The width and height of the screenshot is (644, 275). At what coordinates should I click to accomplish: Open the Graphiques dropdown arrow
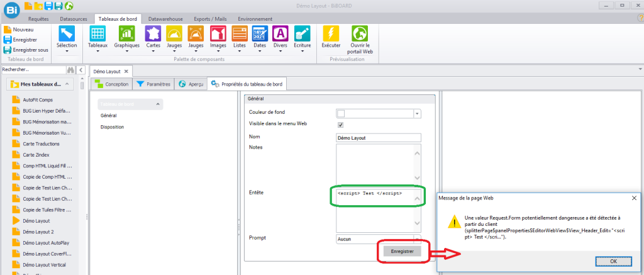tap(127, 51)
